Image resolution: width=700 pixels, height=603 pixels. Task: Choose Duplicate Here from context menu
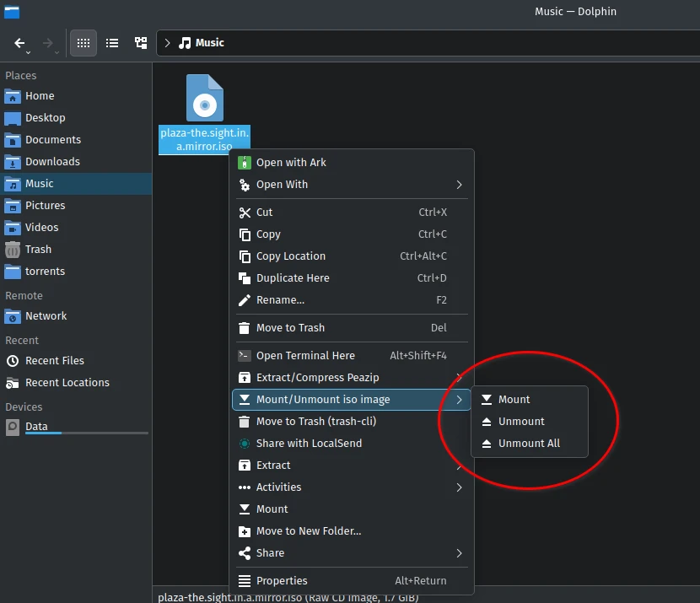point(351,278)
